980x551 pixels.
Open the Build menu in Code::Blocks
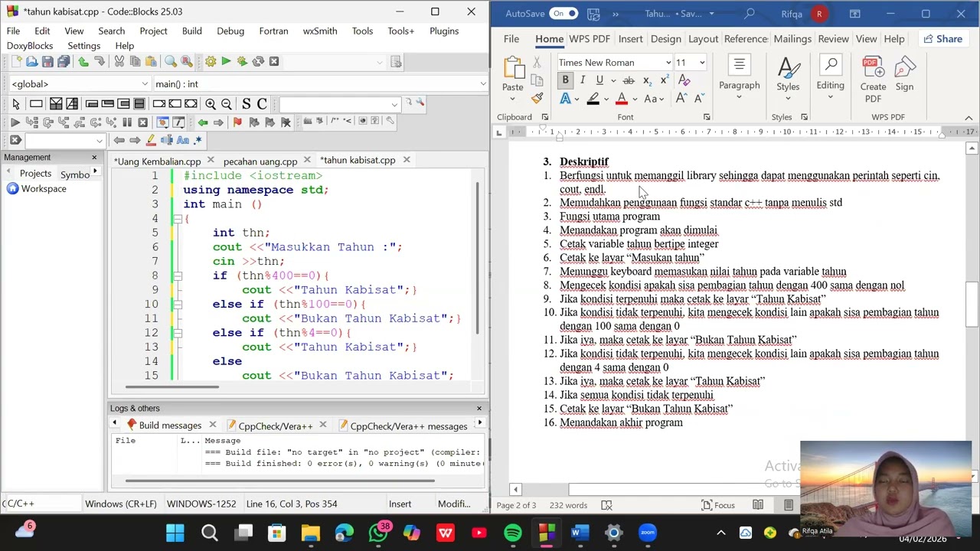pyautogui.click(x=192, y=31)
